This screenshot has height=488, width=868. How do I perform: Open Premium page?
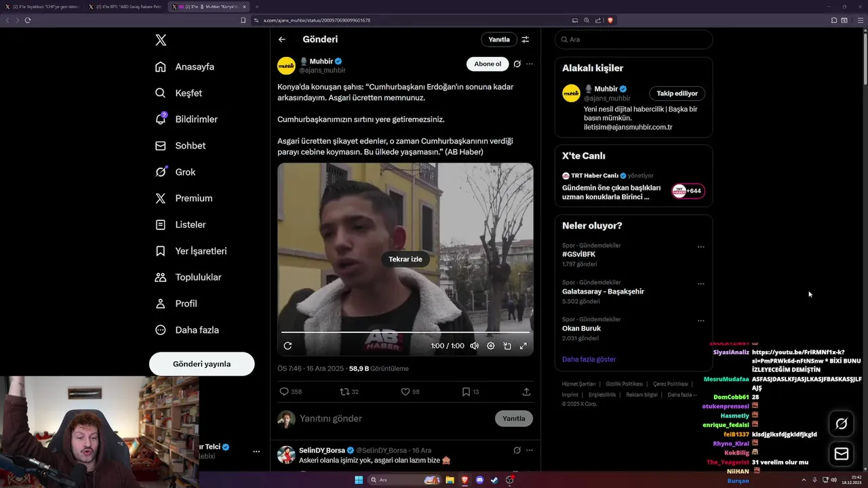(x=184, y=199)
